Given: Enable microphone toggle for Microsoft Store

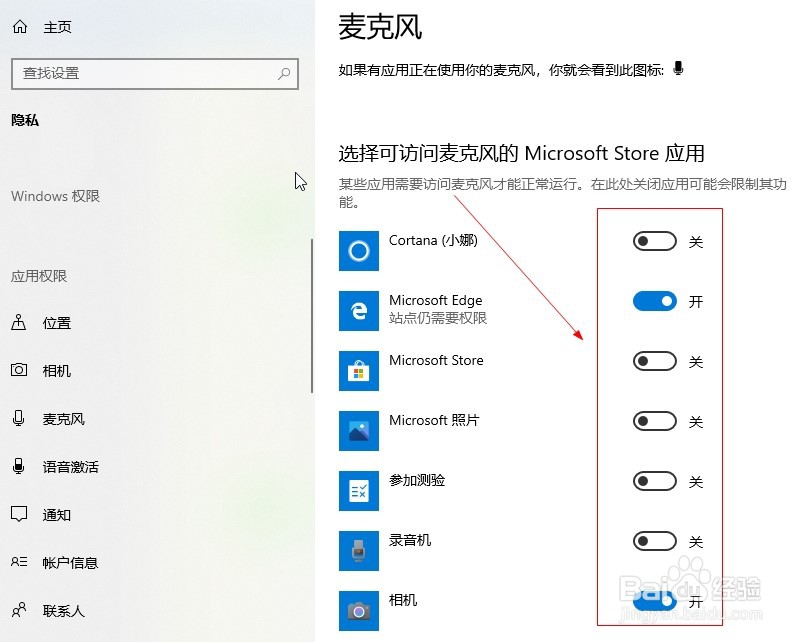Looking at the screenshot, I should tap(655, 361).
